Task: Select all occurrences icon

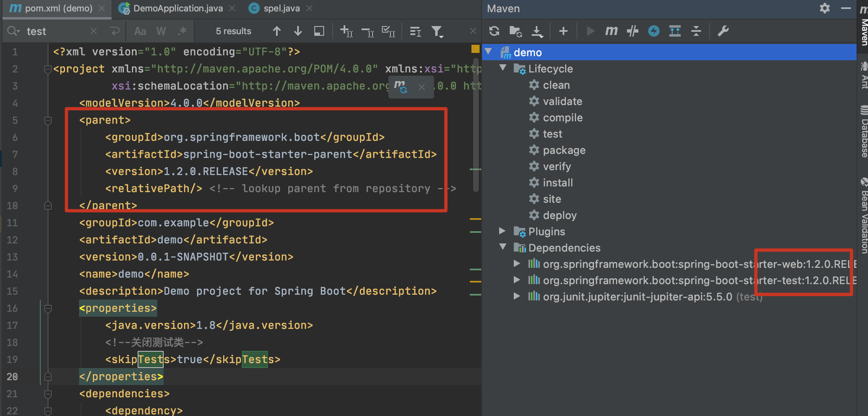Action: pos(388,31)
